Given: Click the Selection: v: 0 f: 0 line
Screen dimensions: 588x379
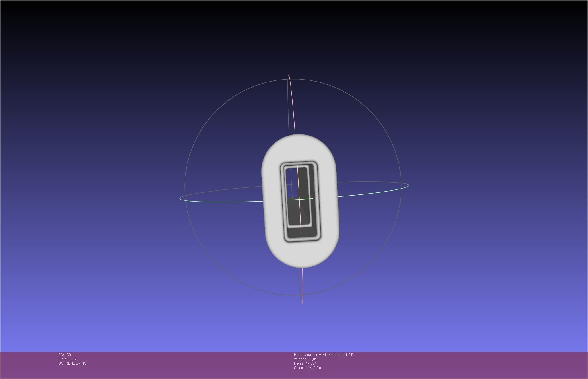Looking at the screenshot, I should coord(307,368).
